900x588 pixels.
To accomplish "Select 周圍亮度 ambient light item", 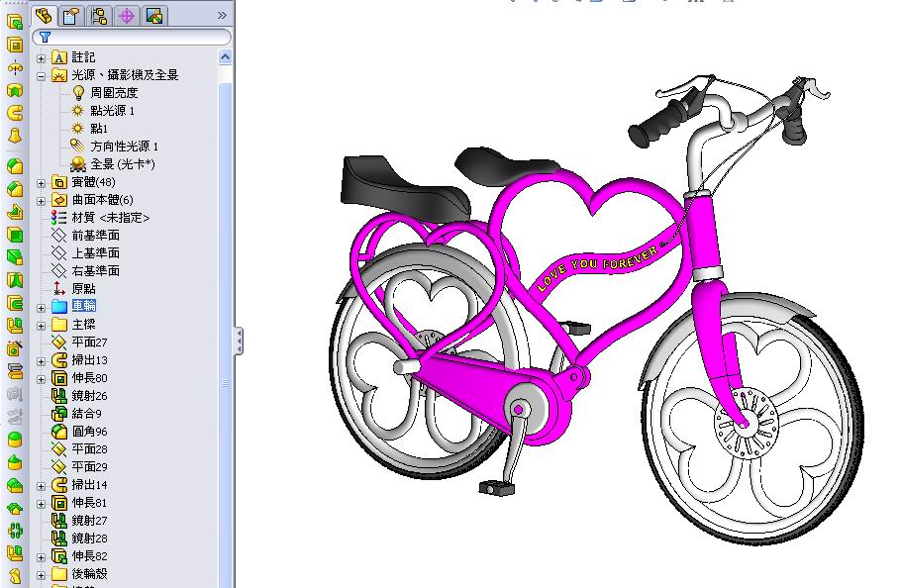I will click(114, 93).
